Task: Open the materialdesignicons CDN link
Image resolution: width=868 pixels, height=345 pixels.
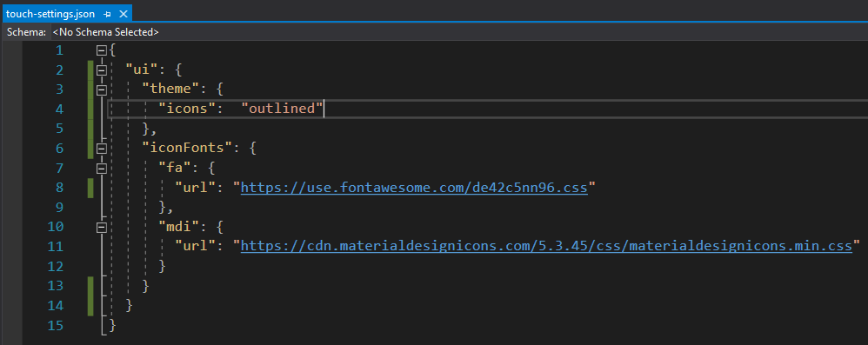Action: (546, 246)
